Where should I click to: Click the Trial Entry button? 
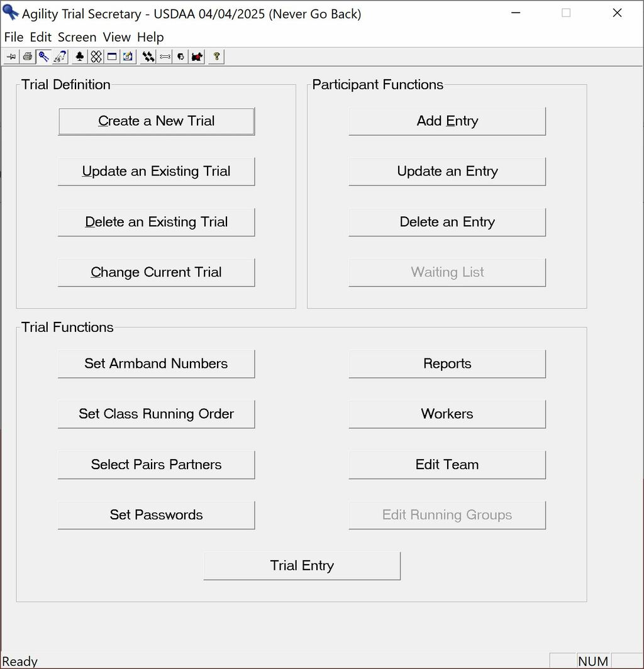click(x=302, y=566)
